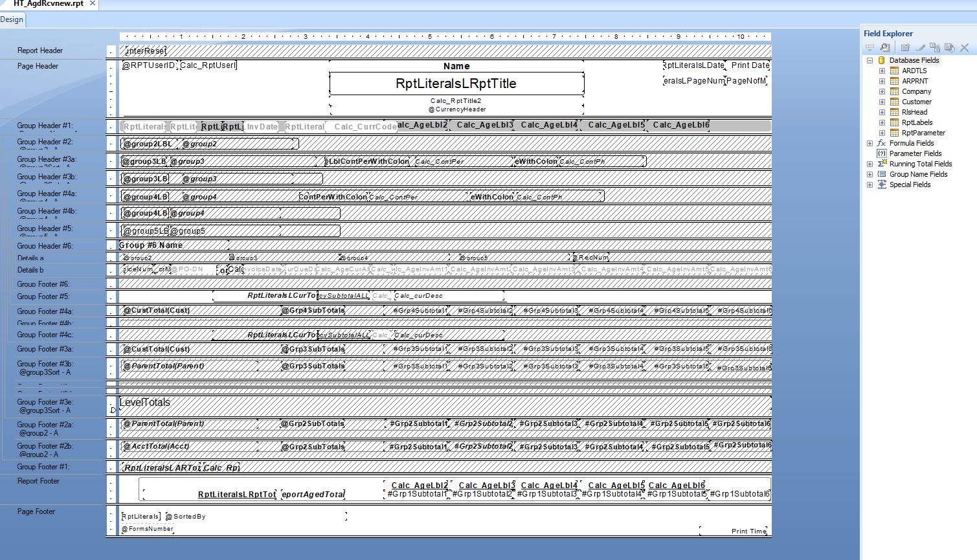Click the Group Header #1 section label
This screenshot has width=977, height=560.
point(45,126)
